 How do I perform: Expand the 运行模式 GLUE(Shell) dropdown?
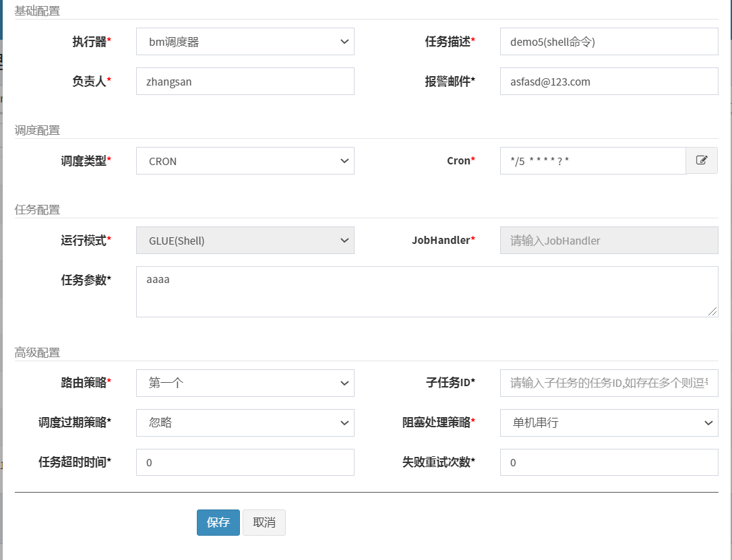[245, 241]
